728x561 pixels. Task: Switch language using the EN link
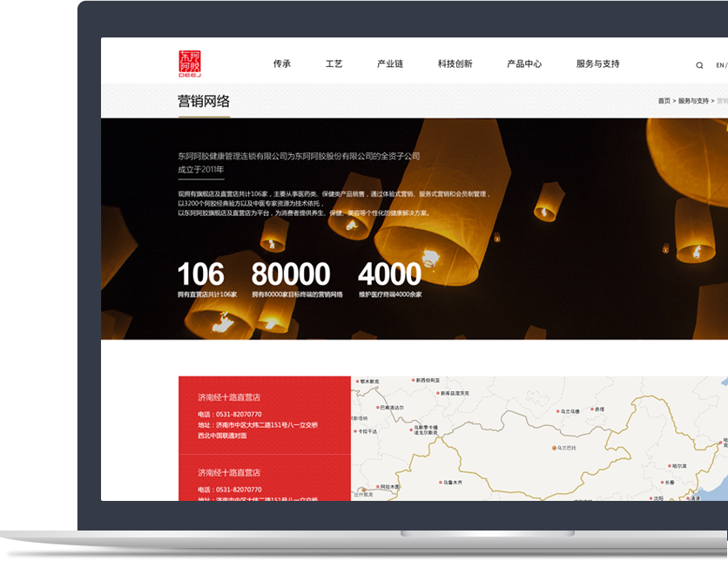(x=719, y=65)
